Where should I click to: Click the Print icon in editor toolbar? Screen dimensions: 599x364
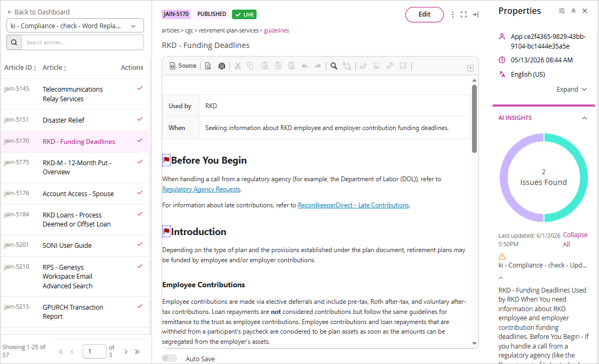221,66
